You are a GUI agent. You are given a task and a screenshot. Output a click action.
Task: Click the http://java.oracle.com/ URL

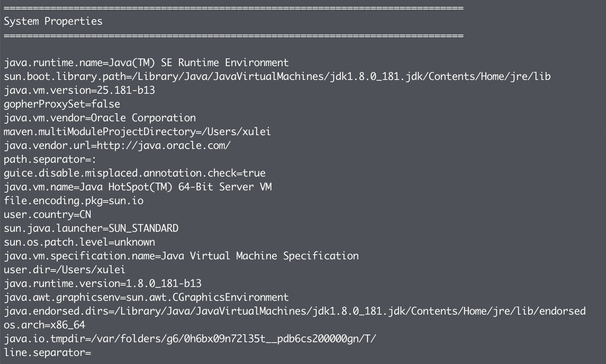(x=164, y=146)
